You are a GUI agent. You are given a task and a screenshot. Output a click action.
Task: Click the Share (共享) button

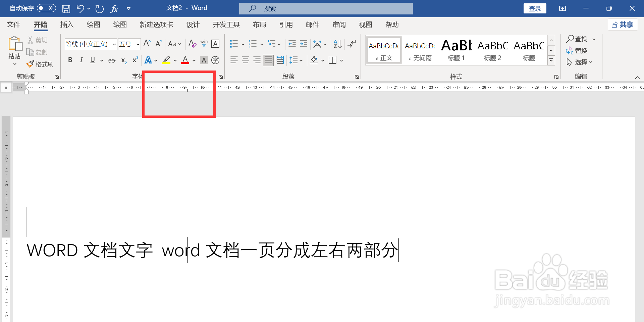(x=623, y=25)
